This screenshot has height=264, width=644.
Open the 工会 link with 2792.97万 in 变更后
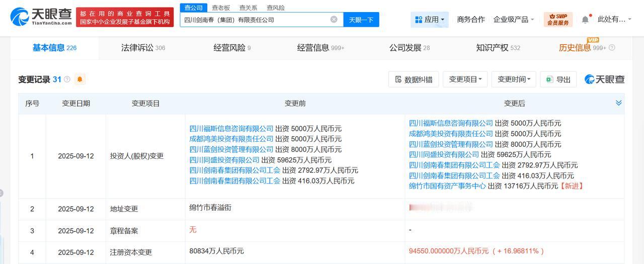[455, 165]
